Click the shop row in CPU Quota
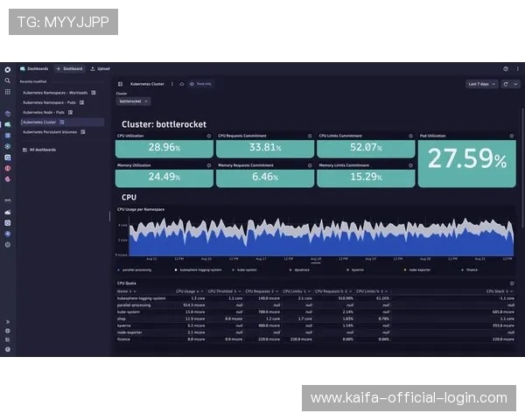525x420 pixels. click(x=316, y=318)
